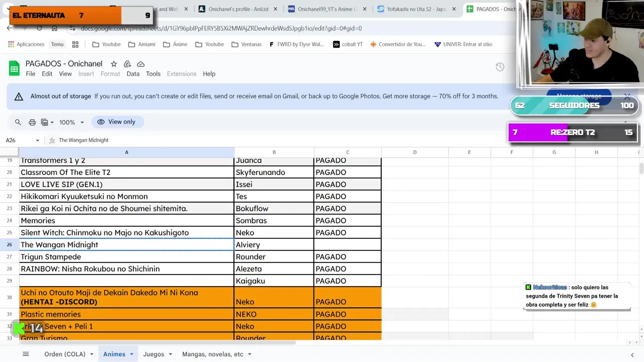Open Juegos sheet tab menu arrow
The image size is (644, 362).
(x=170, y=354)
